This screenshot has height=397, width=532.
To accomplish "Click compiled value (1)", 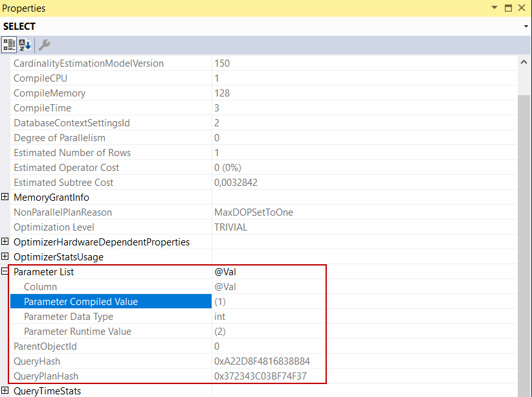I will tap(220, 302).
